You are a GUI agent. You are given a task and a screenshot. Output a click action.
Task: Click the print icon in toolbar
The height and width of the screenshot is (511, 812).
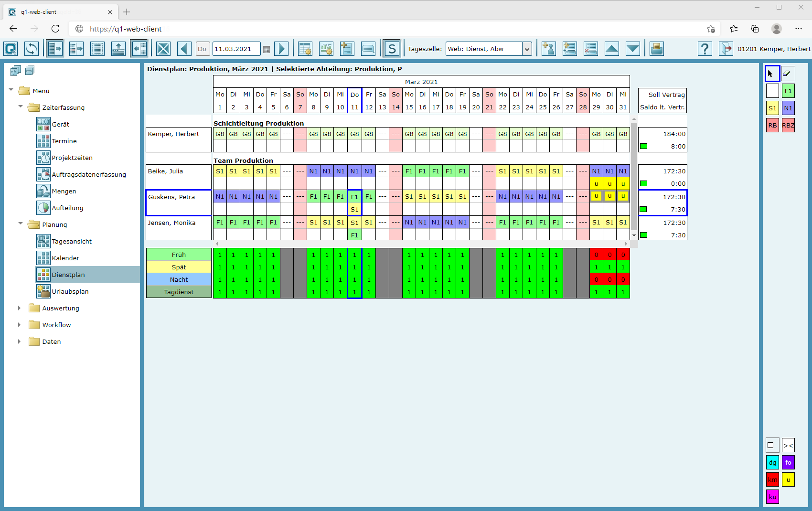(656, 49)
